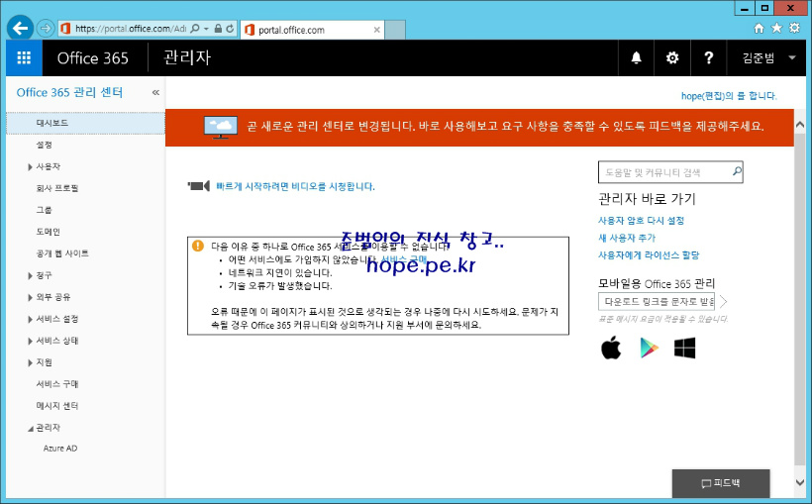Open browser home page icon
The height and width of the screenshot is (504, 812).
point(759,28)
